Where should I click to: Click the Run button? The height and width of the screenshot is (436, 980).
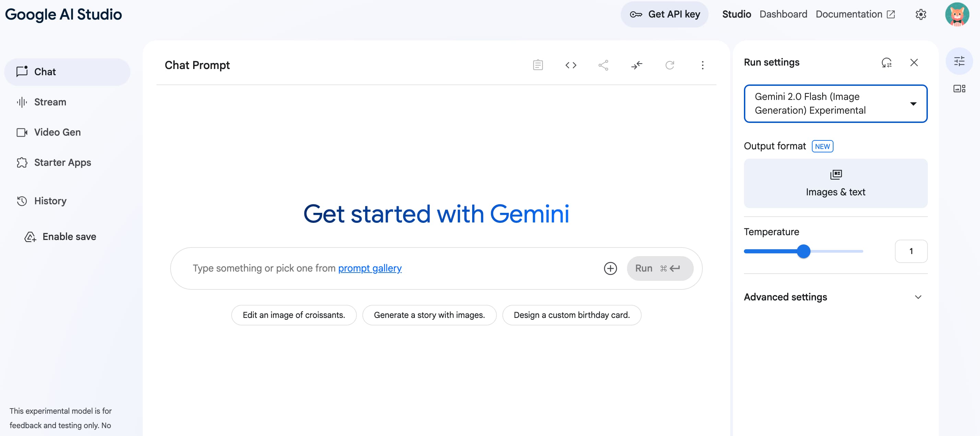pos(660,268)
